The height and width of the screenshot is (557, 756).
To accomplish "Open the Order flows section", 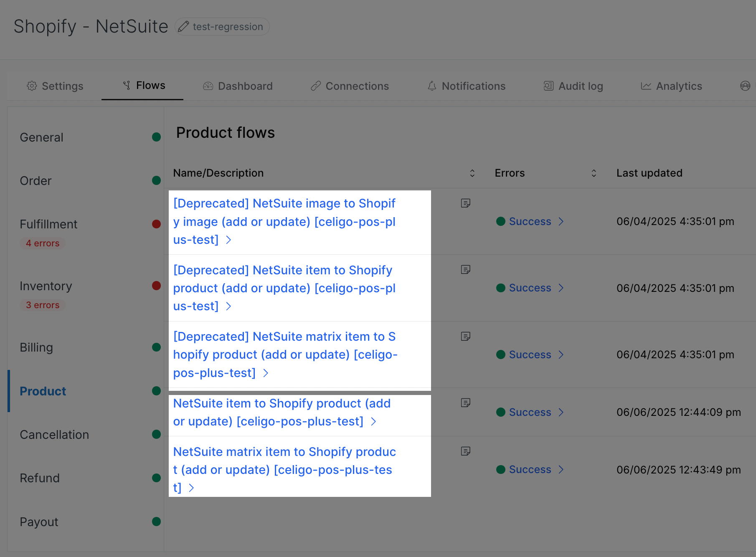I will (x=36, y=180).
